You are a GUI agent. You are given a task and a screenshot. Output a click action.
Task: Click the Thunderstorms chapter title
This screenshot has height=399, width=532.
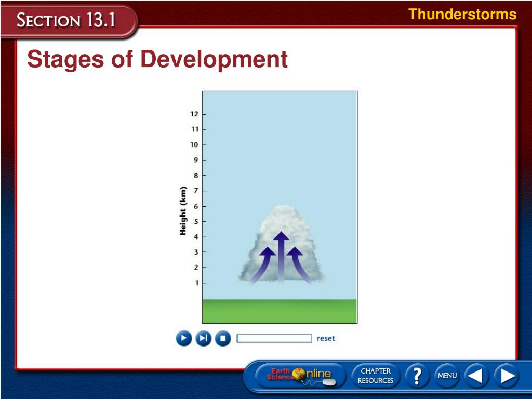pos(462,14)
